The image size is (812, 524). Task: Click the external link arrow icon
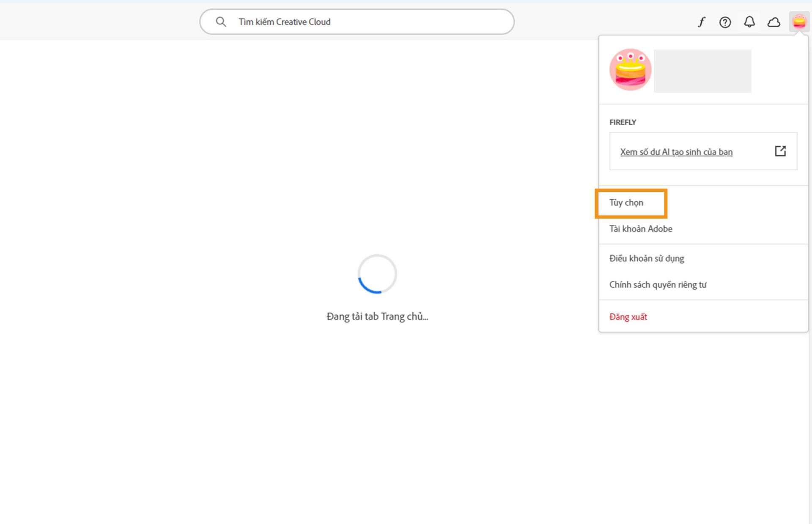(x=780, y=151)
